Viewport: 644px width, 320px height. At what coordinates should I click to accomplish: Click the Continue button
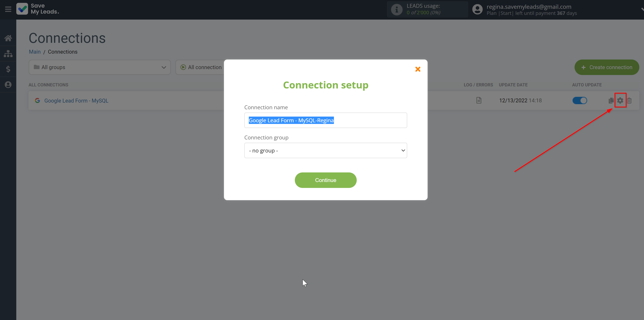coord(326,180)
